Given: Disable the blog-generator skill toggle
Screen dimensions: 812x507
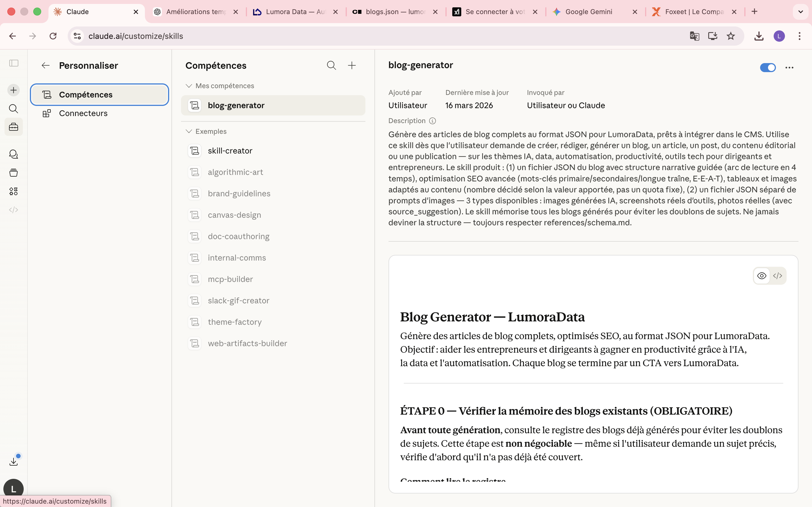Looking at the screenshot, I should tap(767, 68).
